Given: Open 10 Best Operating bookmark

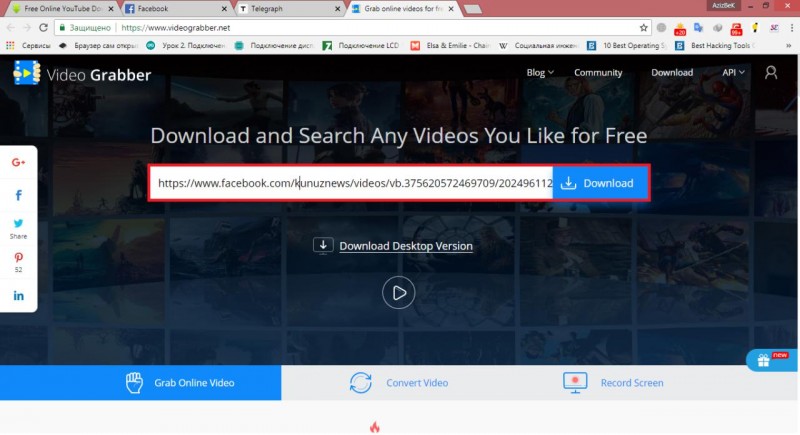Looking at the screenshot, I should [x=627, y=45].
